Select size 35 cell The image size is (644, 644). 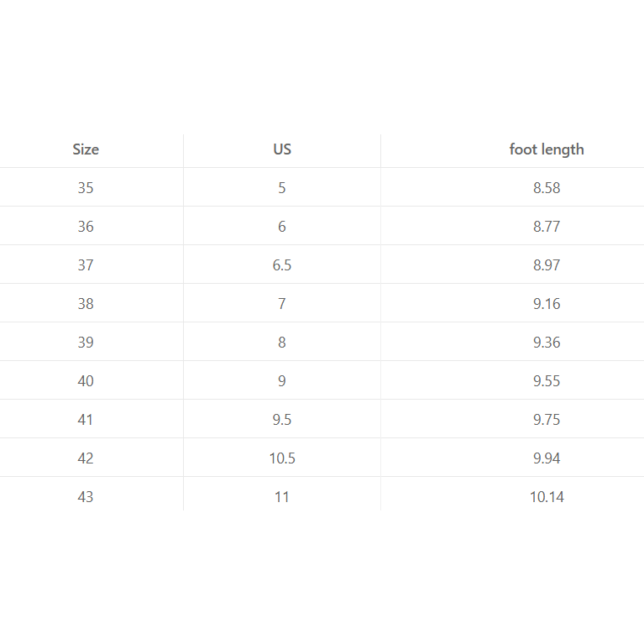[x=86, y=188]
